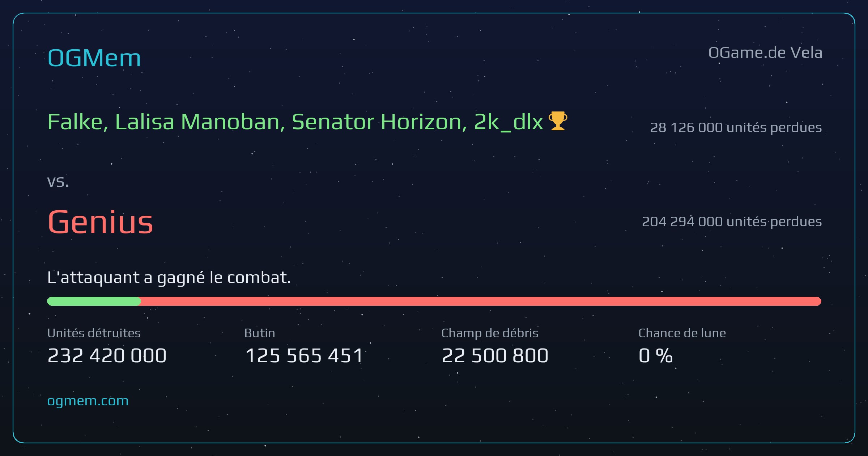Click the Chance de lune label
The image size is (868, 456).
click(x=682, y=333)
